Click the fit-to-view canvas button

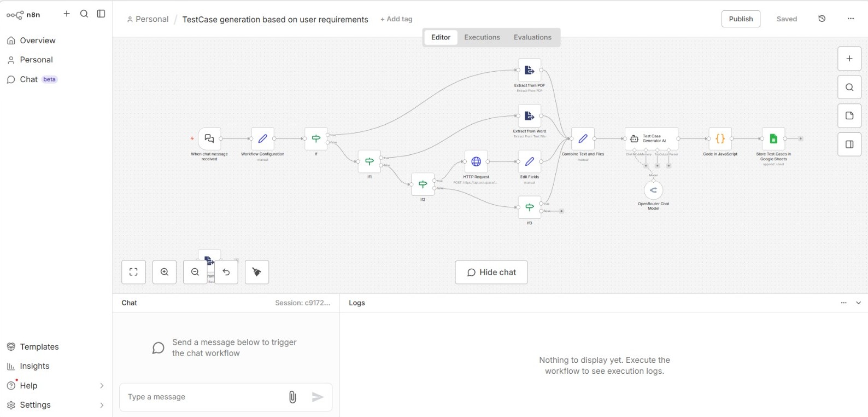[133, 272]
